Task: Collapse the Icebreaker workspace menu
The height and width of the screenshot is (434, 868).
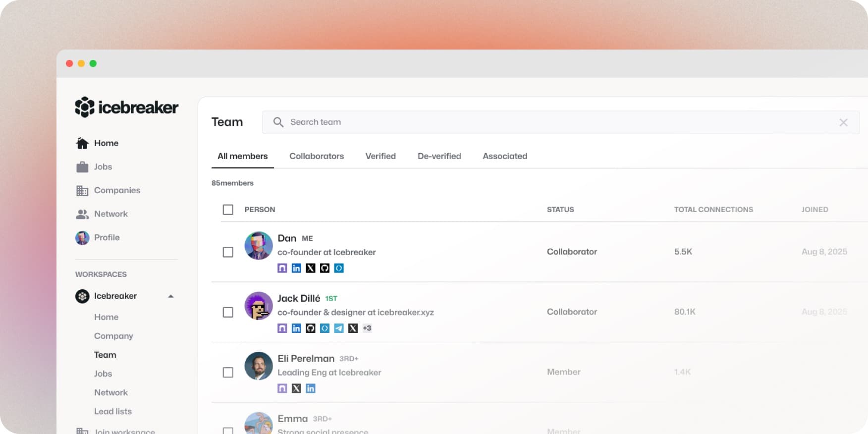Action: [171, 296]
